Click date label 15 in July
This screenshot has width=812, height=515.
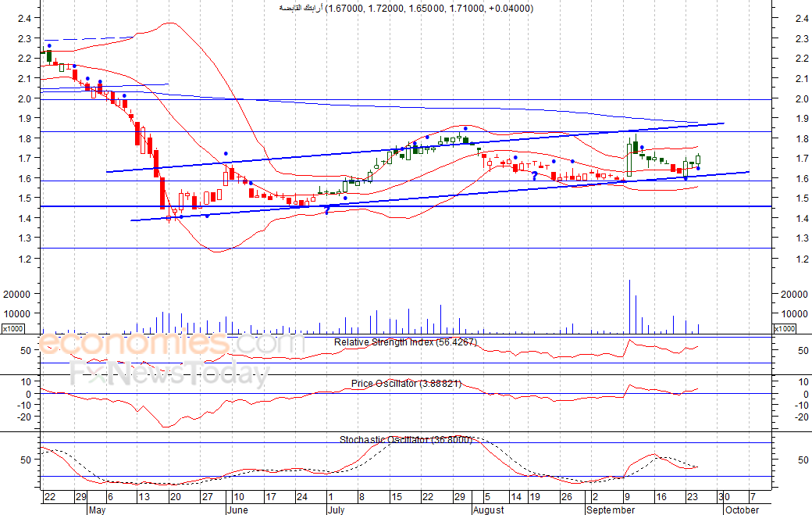click(397, 497)
